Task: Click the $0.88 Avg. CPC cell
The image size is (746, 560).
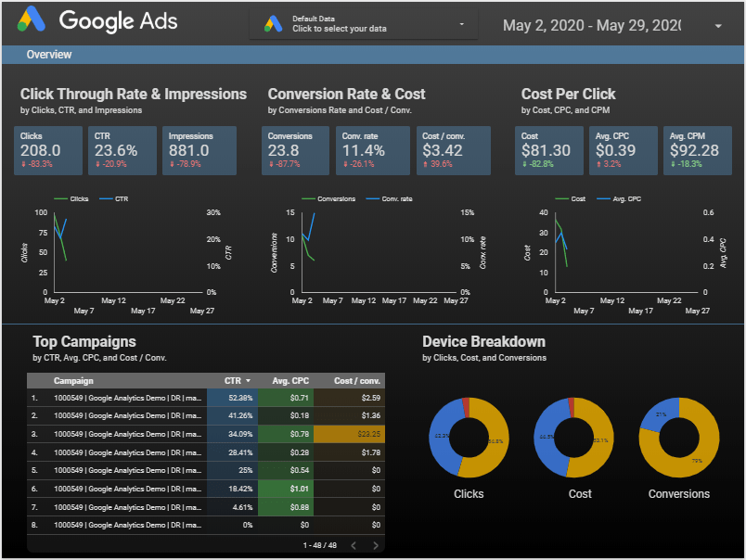Action: [286, 507]
